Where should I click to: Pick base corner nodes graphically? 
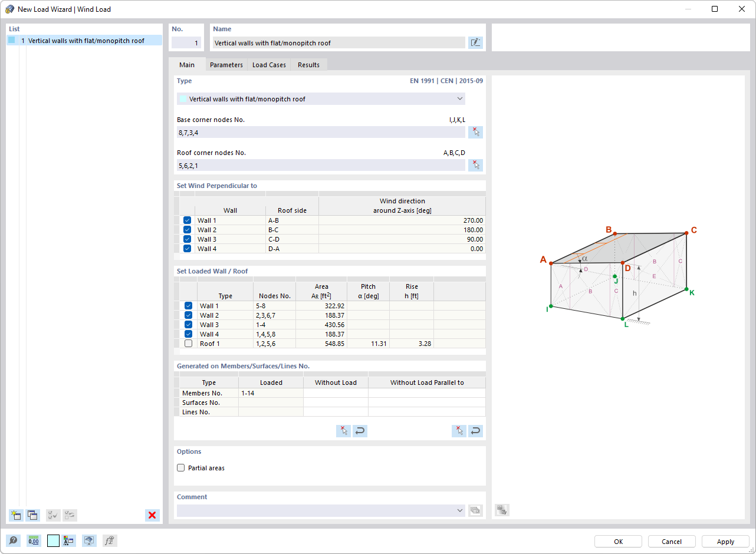click(475, 132)
